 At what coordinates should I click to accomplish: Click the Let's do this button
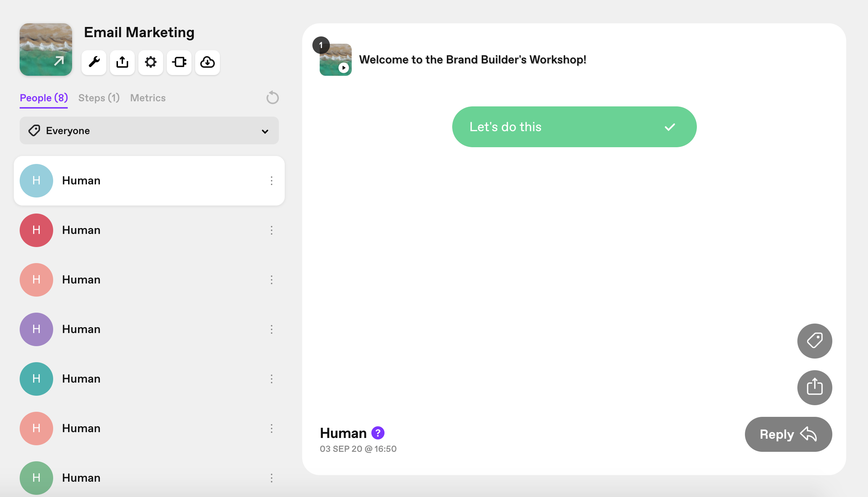(x=575, y=127)
